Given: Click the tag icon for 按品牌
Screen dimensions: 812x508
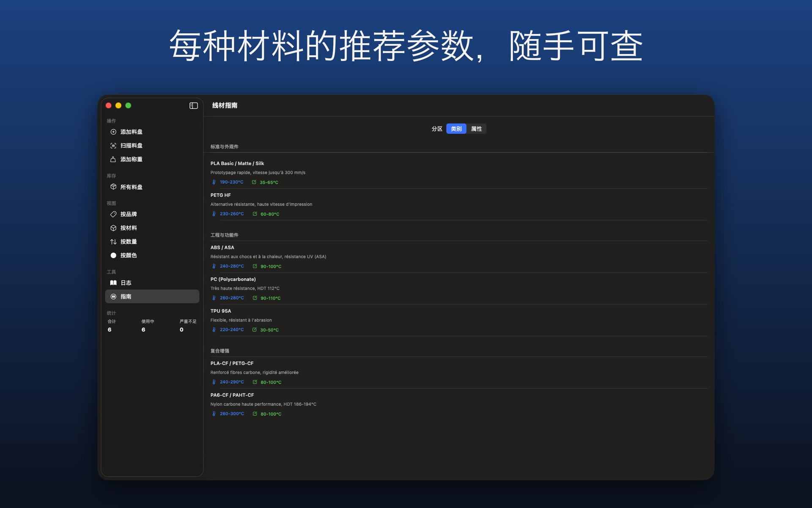Looking at the screenshot, I should [113, 214].
